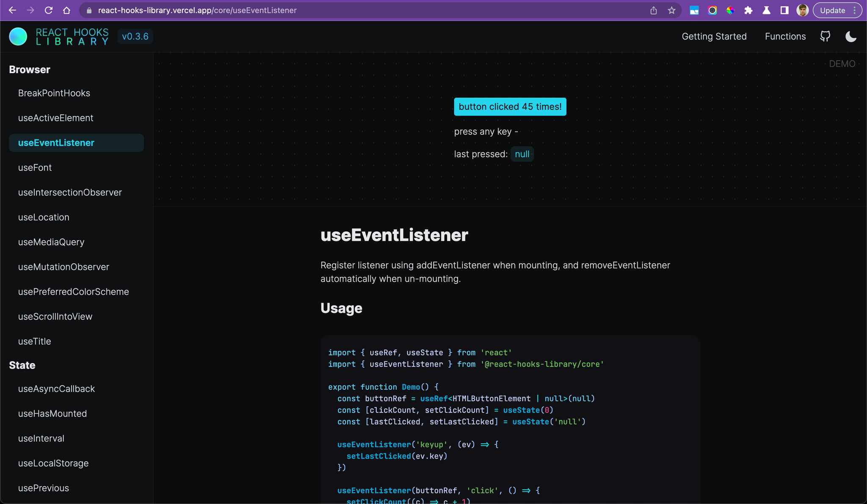Reload the page with the refresh icon
The width and height of the screenshot is (867, 504).
[49, 10]
